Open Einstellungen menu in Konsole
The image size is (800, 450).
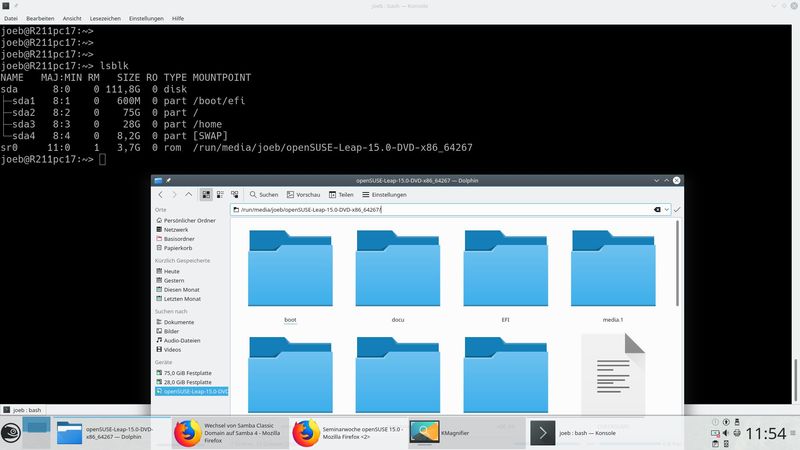146,18
